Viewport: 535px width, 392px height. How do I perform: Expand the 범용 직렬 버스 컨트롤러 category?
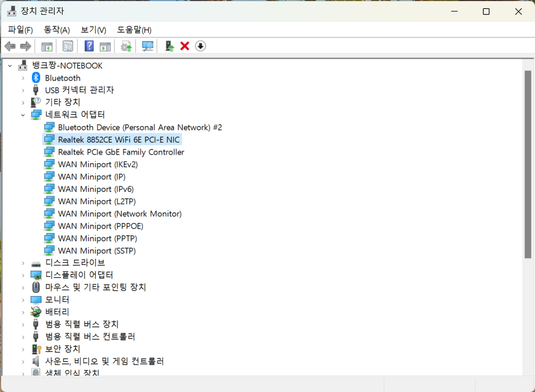coord(23,337)
